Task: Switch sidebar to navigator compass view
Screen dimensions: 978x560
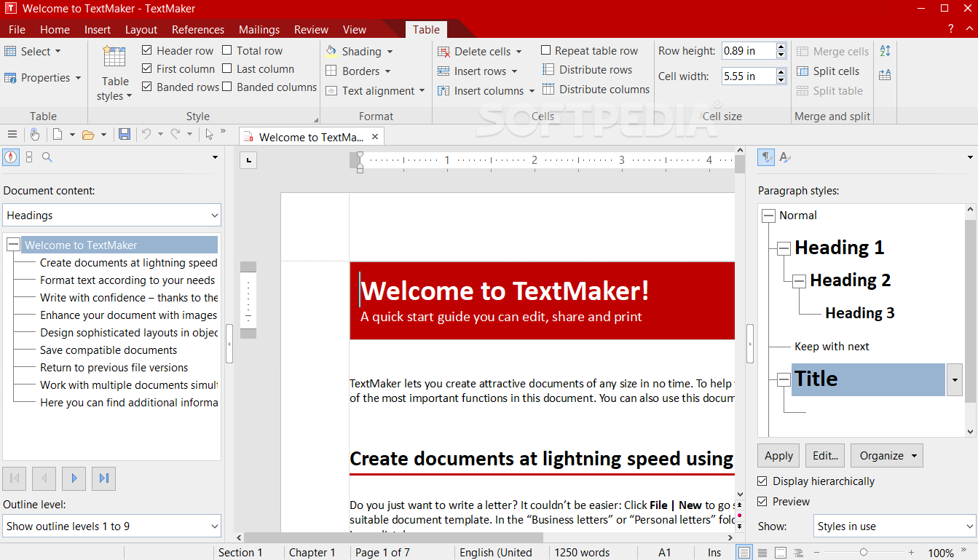Action: (x=11, y=157)
